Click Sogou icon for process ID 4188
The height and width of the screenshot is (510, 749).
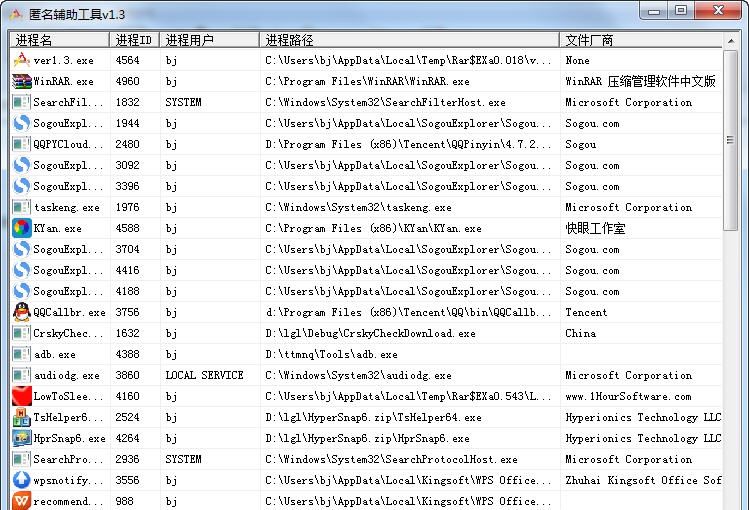21,291
